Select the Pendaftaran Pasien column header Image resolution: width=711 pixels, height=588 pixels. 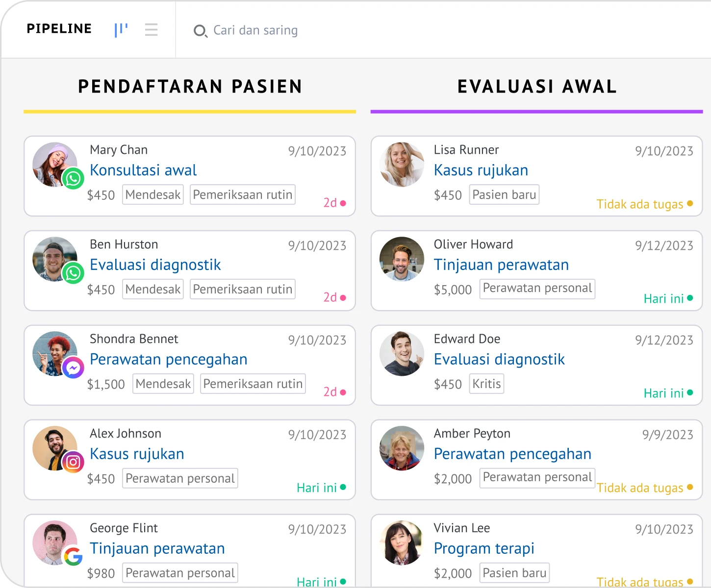(x=190, y=87)
